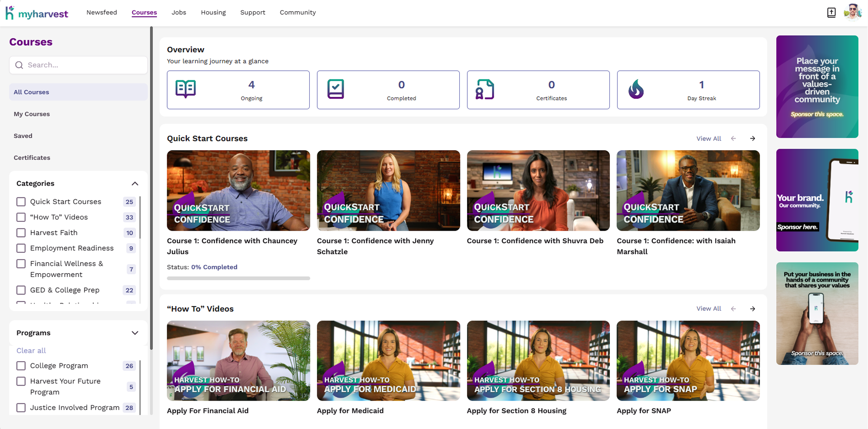
Task: Enable the College Program filter
Action: (x=21, y=365)
